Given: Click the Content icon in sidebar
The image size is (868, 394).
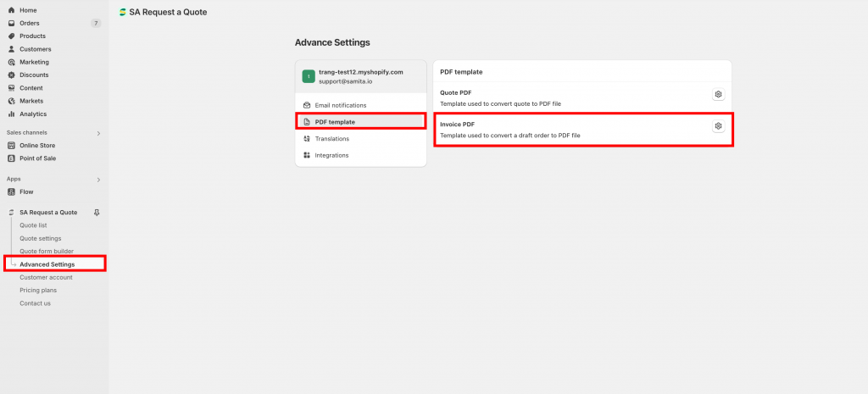Looking at the screenshot, I should (11, 88).
